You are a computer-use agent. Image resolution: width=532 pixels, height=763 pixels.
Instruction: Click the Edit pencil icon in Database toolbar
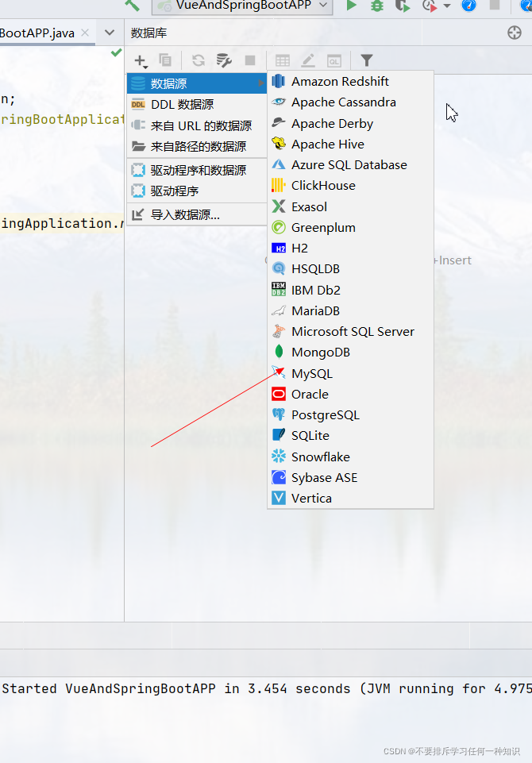[308, 60]
